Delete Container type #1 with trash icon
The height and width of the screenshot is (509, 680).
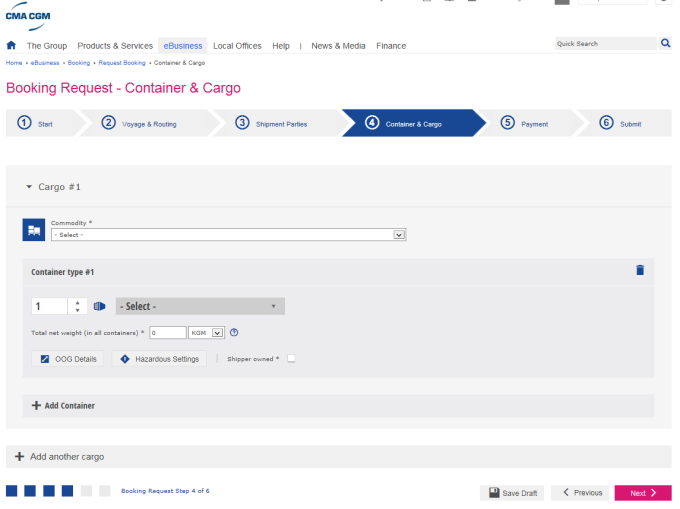pyautogui.click(x=640, y=270)
